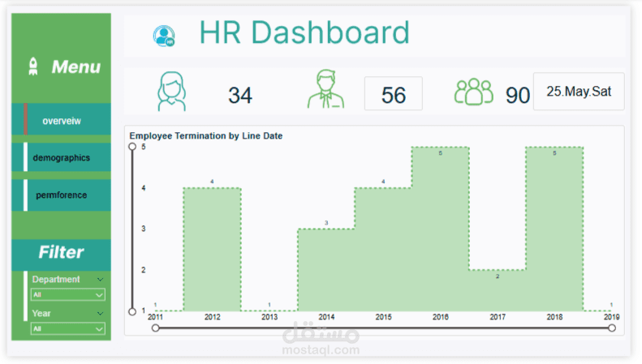Viewport: 642px width, 364px height.
Task: Click the total employees group icon
Action: coord(474,92)
